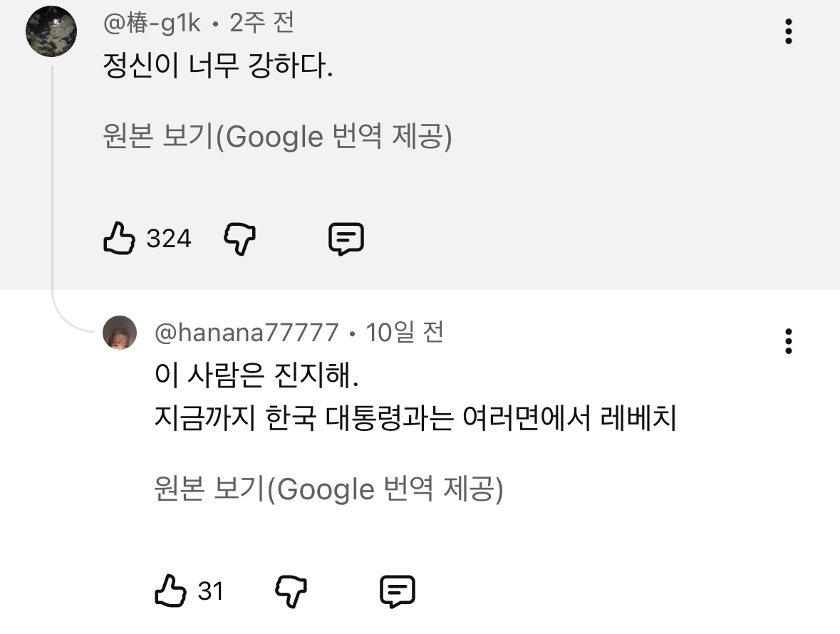
Task: Open 椿-g1k profile avatar
Action: [x=51, y=31]
